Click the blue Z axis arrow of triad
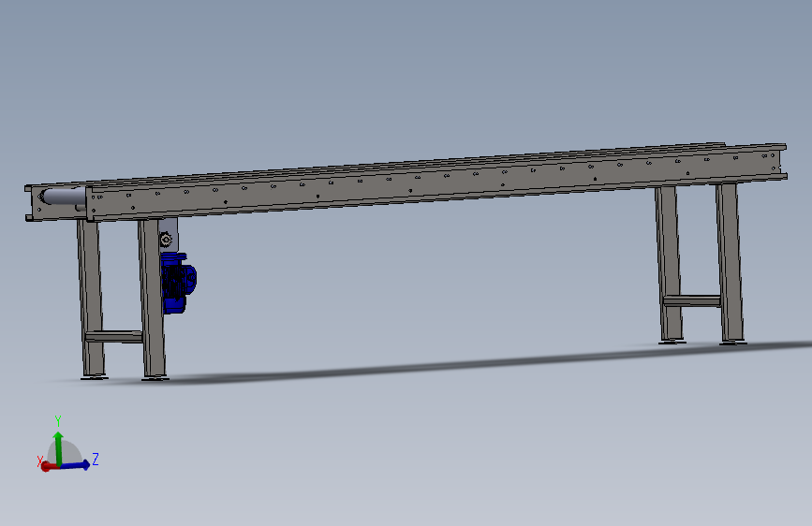The image size is (812, 526). click(x=75, y=465)
